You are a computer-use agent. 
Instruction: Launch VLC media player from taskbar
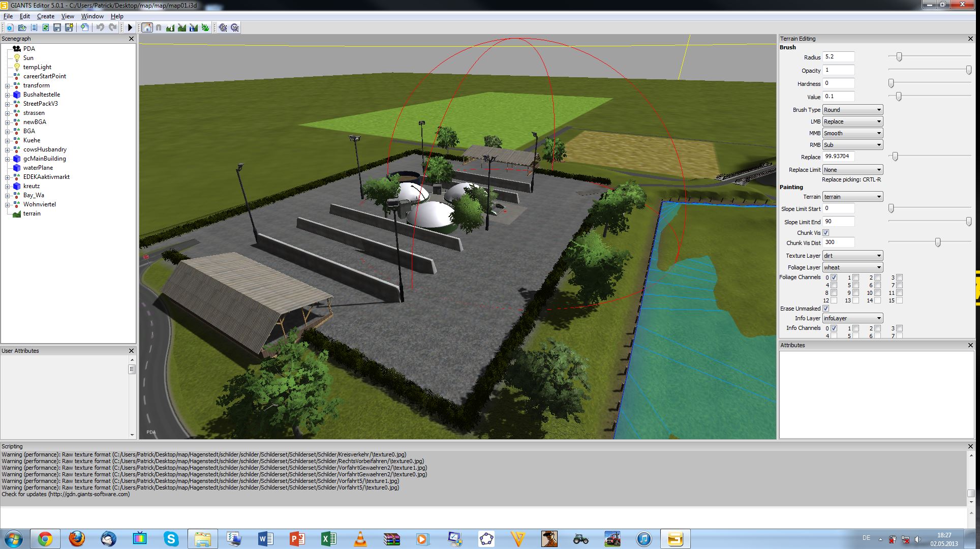coord(360,539)
